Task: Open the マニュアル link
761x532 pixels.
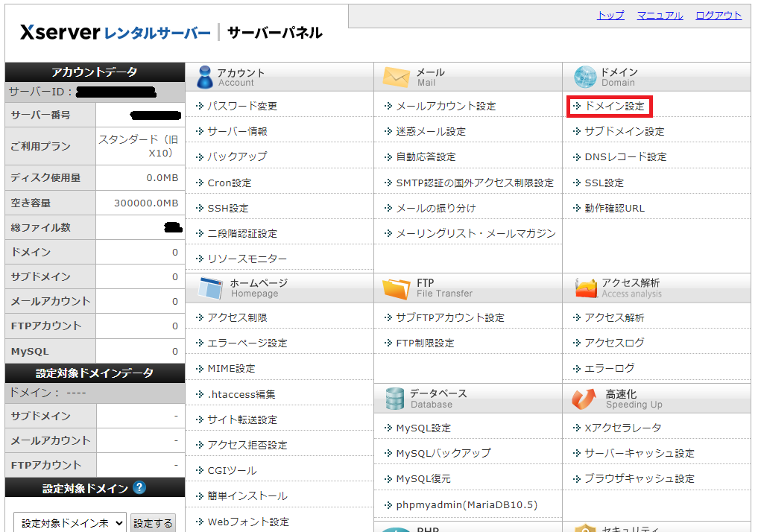Action: pos(660,16)
